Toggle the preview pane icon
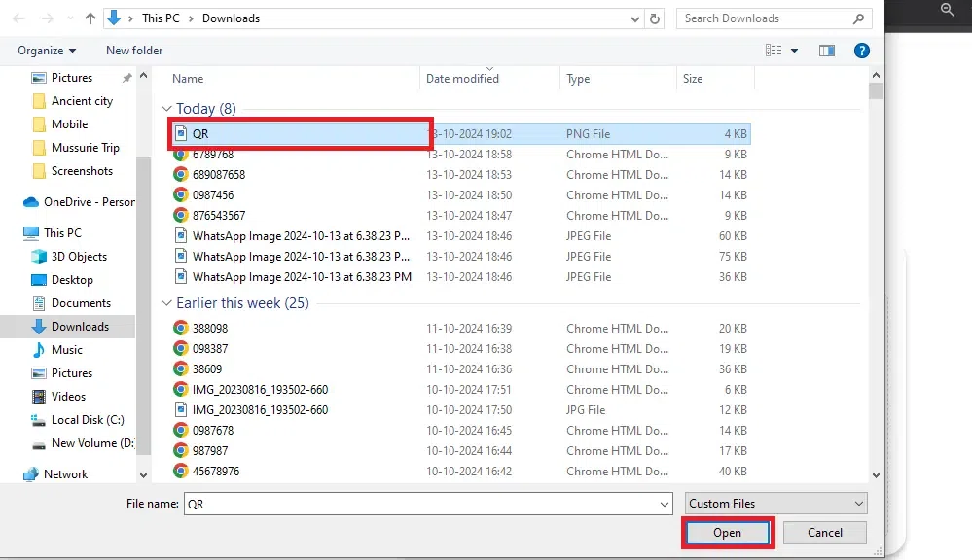This screenshot has height=560, width=972. coord(827,51)
